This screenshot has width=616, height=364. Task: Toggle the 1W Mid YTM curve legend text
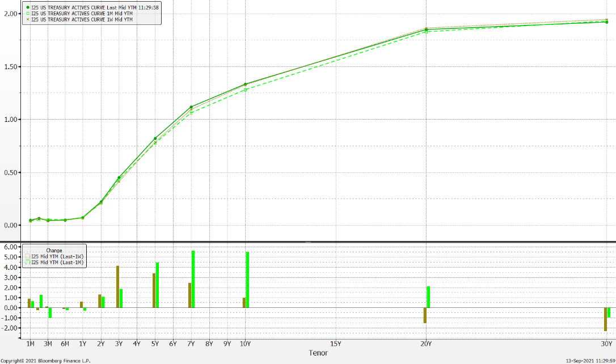coord(82,19)
